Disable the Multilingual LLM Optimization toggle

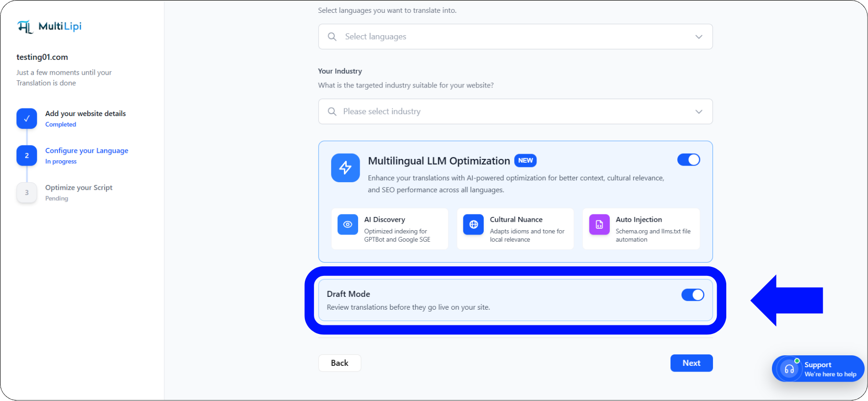pyautogui.click(x=689, y=160)
